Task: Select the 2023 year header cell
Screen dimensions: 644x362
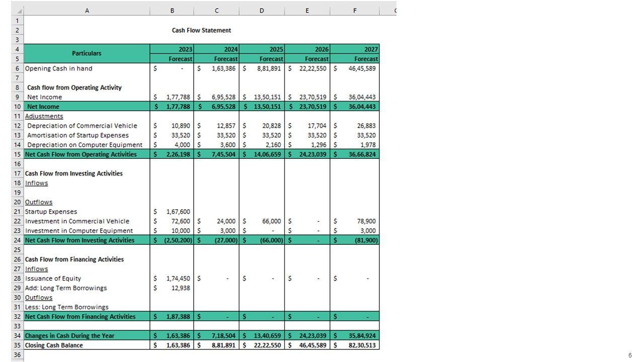Action: 172,49
